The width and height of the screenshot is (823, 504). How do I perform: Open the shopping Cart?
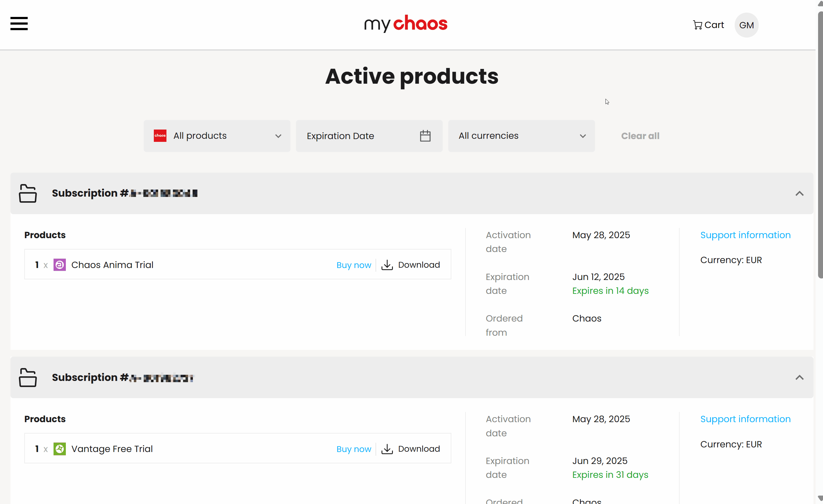coord(708,25)
